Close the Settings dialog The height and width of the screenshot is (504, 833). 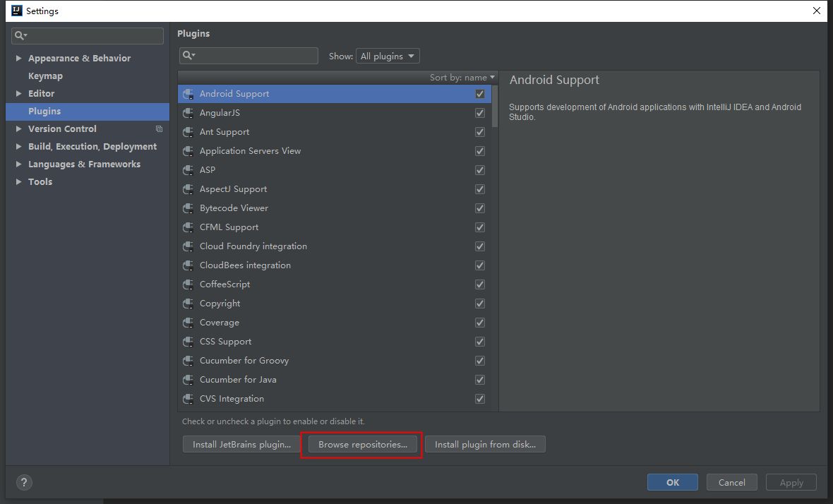817,11
